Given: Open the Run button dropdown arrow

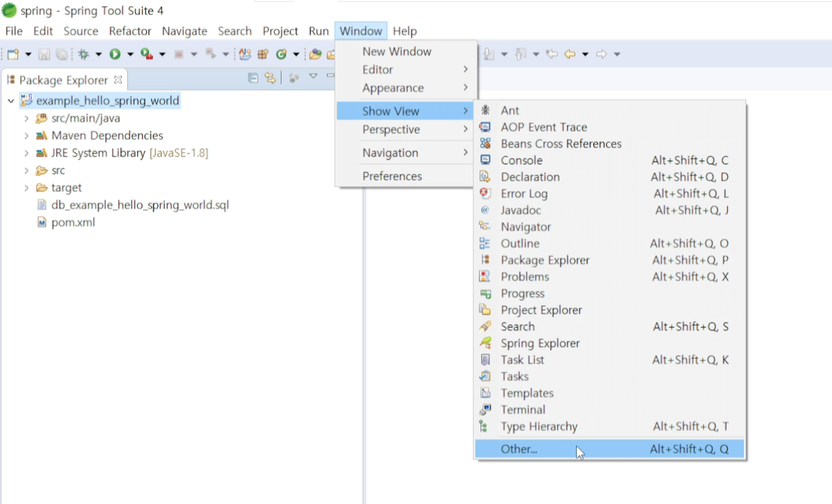Looking at the screenshot, I should click(x=130, y=54).
